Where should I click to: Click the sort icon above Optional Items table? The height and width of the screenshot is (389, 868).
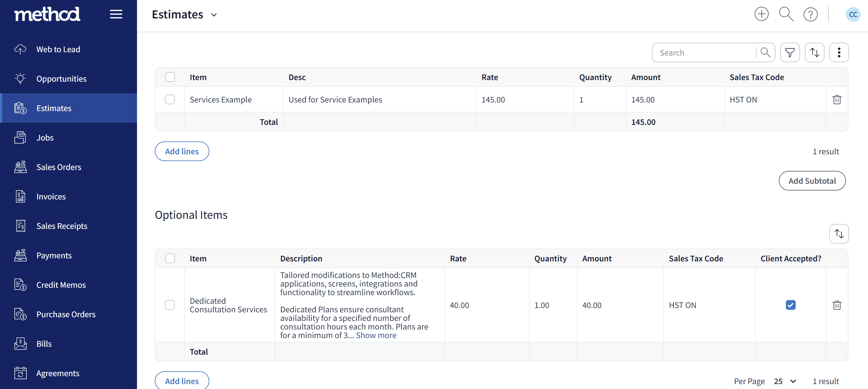(839, 234)
